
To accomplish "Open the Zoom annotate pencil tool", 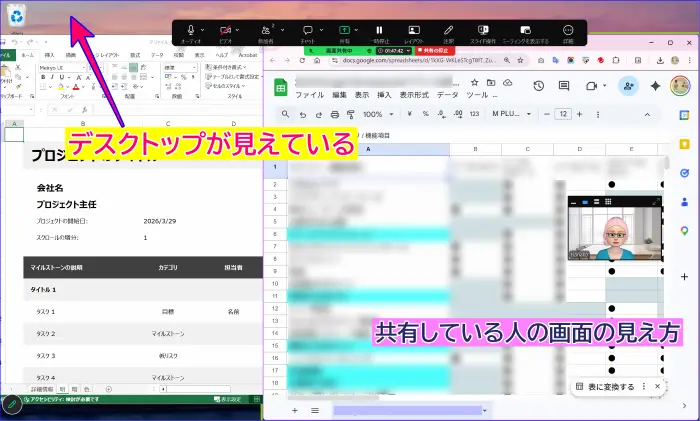I will point(448,30).
